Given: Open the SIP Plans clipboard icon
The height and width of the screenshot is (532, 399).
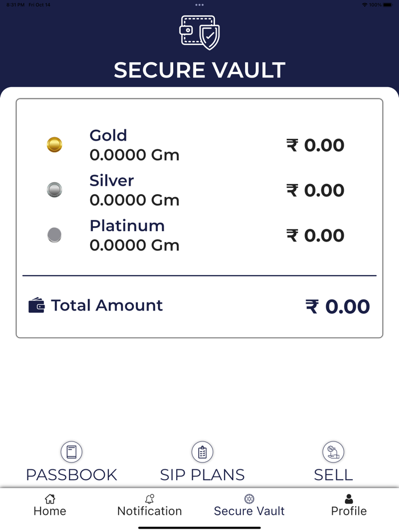Looking at the screenshot, I should [x=202, y=452].
